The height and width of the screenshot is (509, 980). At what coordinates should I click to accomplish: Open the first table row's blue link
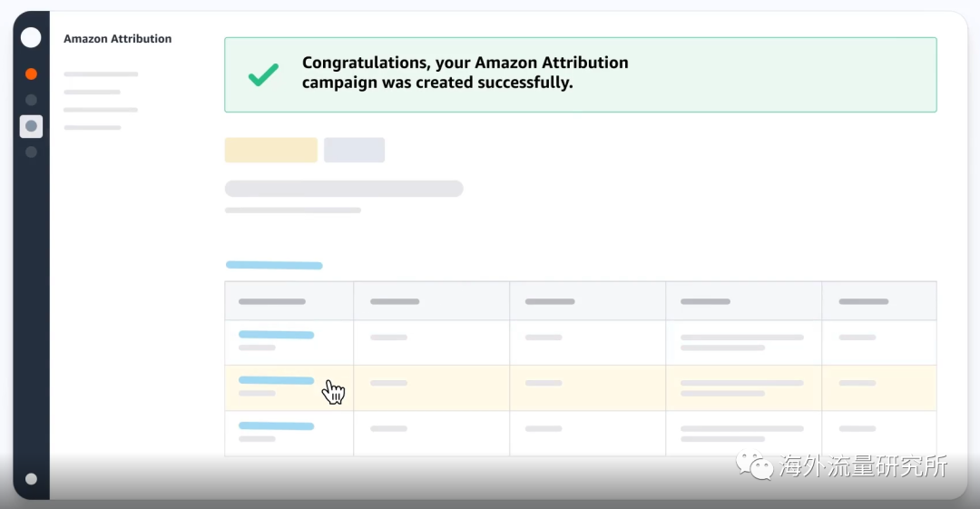click(276, 335)
